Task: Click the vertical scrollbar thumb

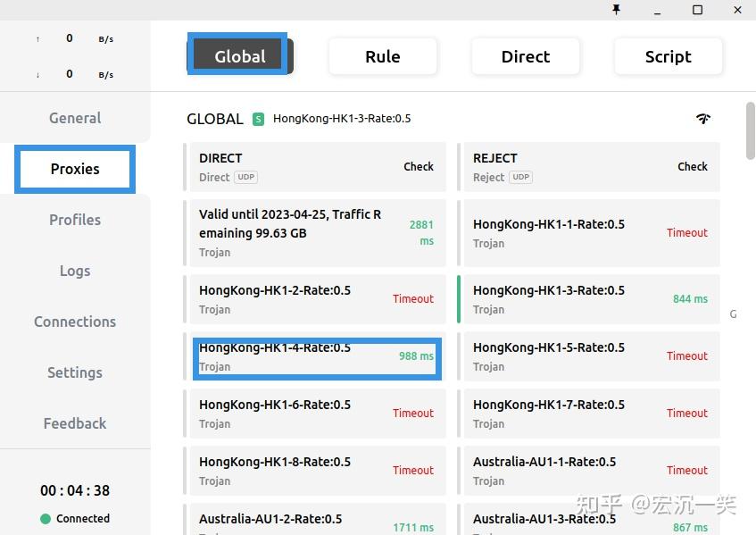Action: (x=751, y=130)
